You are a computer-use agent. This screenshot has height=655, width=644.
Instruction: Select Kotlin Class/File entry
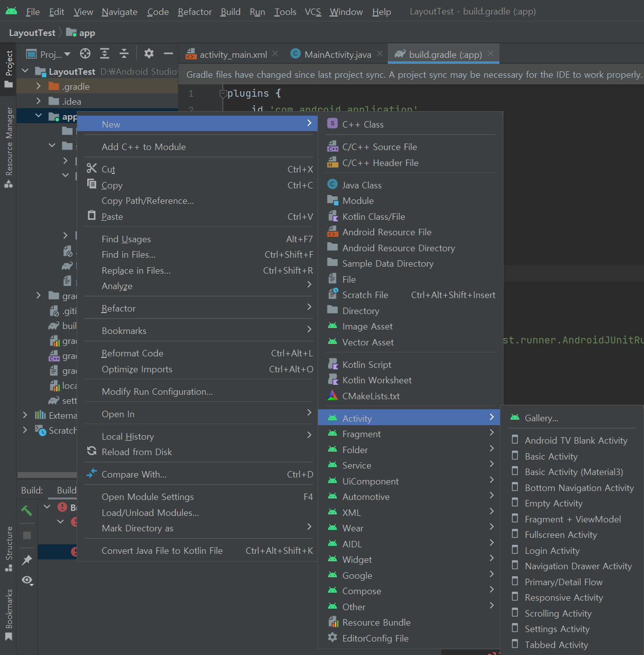click(411, 216)
